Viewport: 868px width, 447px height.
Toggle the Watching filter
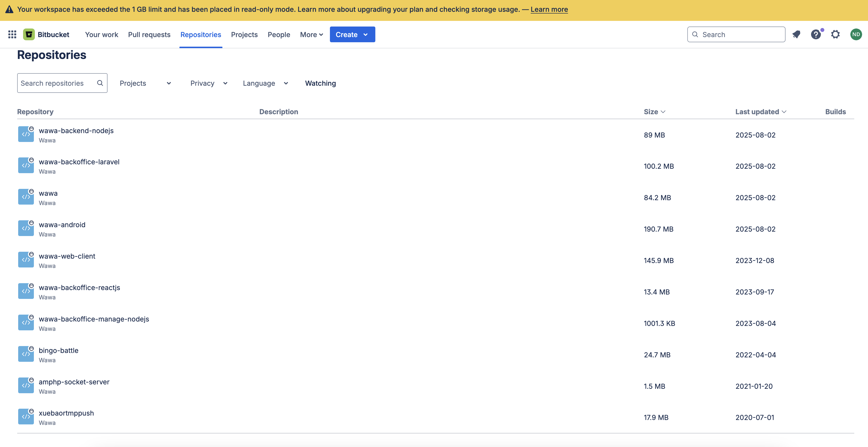[x=320, y=83]
